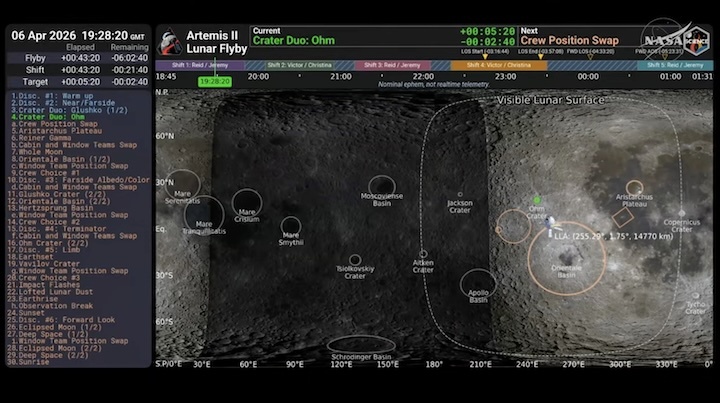Image resolution: width=720 pixels, height=403 pixels.
Task: Click the green Ohm Crater target dot
Action: point(537,200)
